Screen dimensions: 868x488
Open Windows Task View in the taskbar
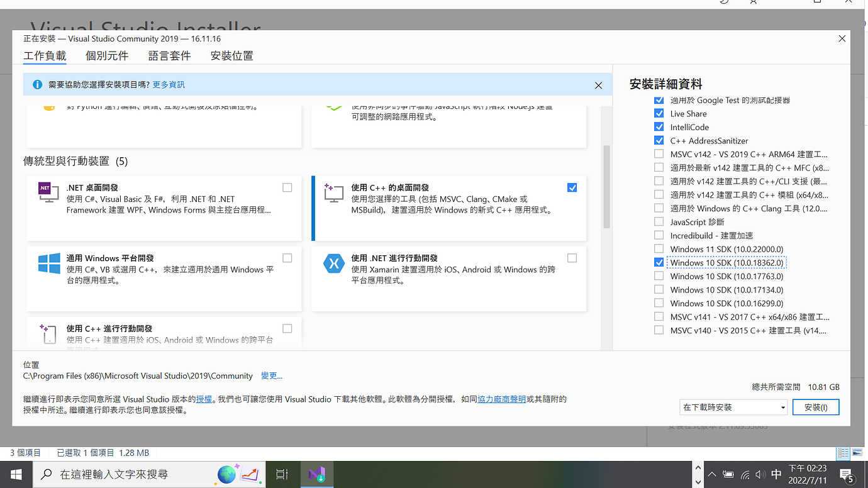[x=282, y=474]
